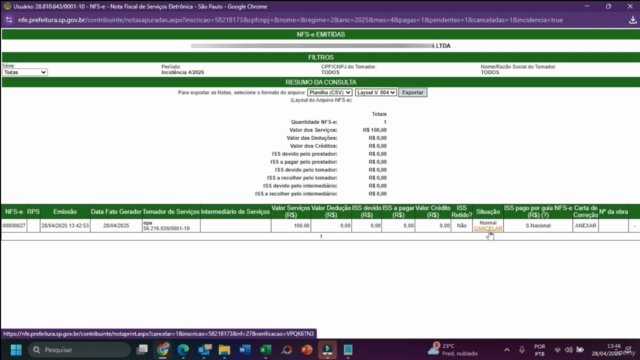
Task: Click the download icon in Chrome address bar
Action: [633, 20]
